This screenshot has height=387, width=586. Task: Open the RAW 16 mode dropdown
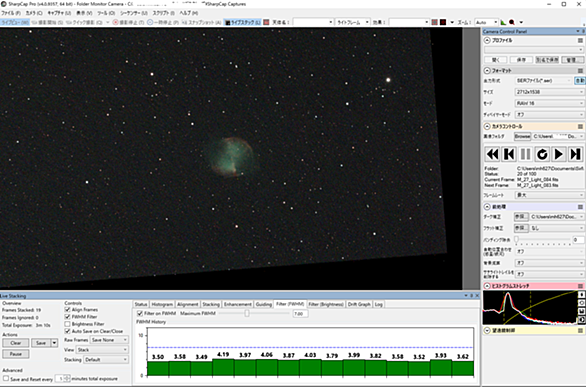(x=549, y=103)
